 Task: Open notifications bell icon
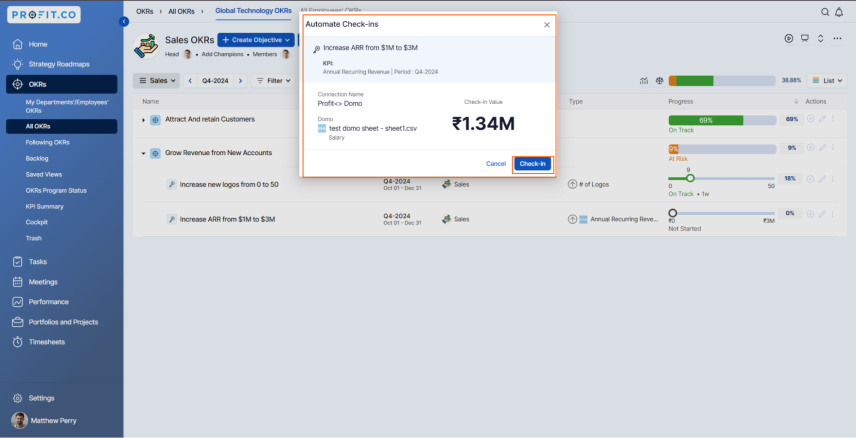tap(839, 12)
